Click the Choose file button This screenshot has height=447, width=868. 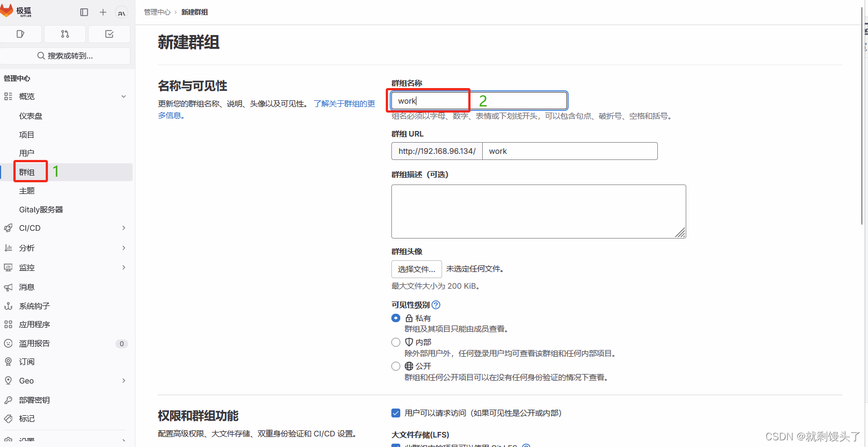coord(416,269)
